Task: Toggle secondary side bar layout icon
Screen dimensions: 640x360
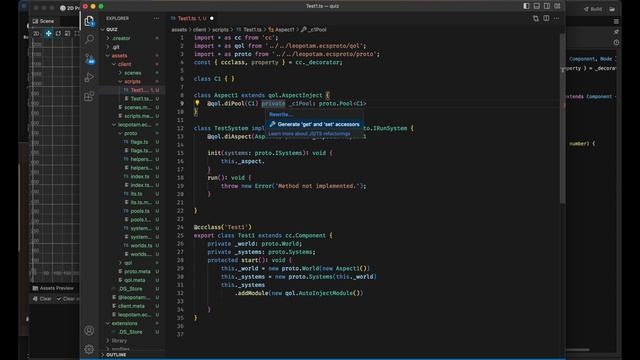Action: tap(547, 6)
